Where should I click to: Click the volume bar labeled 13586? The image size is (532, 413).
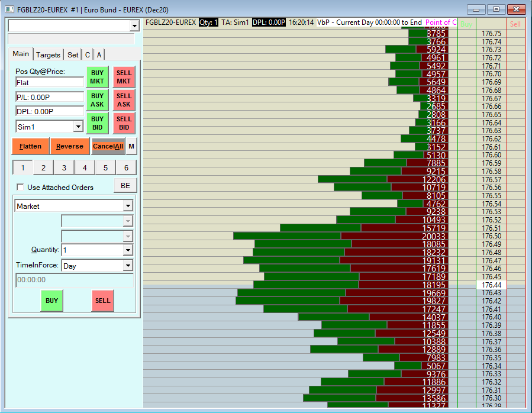[376, 398]
